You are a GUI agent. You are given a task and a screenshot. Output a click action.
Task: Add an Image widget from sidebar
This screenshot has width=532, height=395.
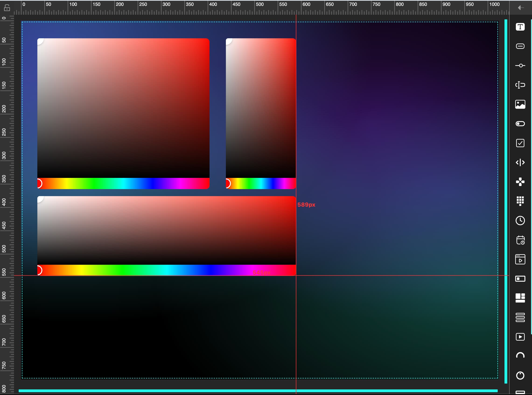(x=520, y=104)
